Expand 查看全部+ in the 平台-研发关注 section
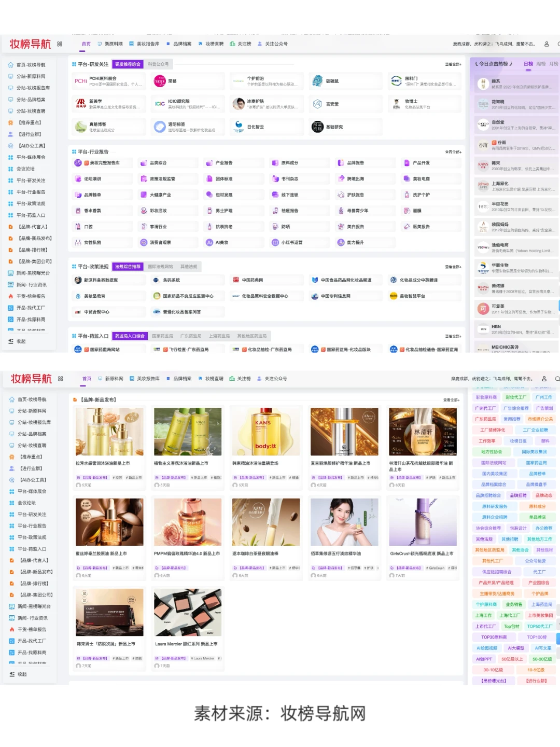The height and width of the screenshot is (747, 560). [x=453, y=64]
